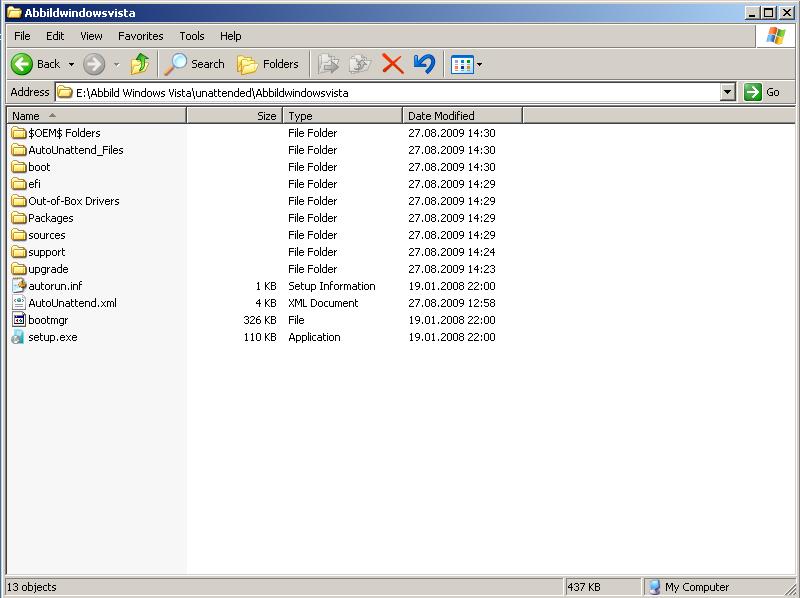Screen dimensions: 800x598
Task: Select the upgrade folder icon
Action: (x=19, y=269)
